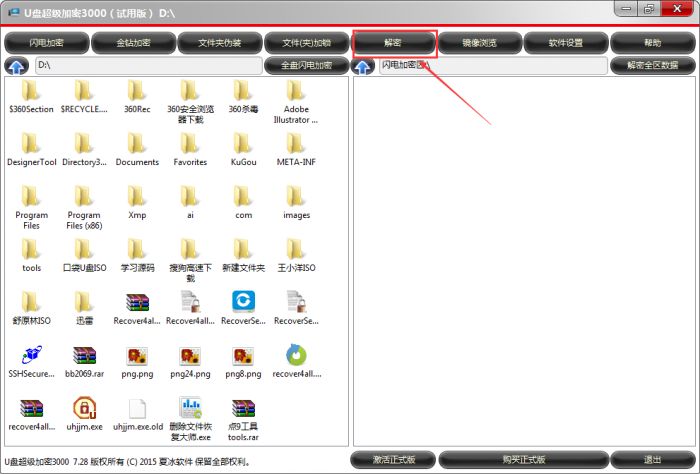
Task: Select the SSHSecure shortcut icon
Action: point(31,354)
